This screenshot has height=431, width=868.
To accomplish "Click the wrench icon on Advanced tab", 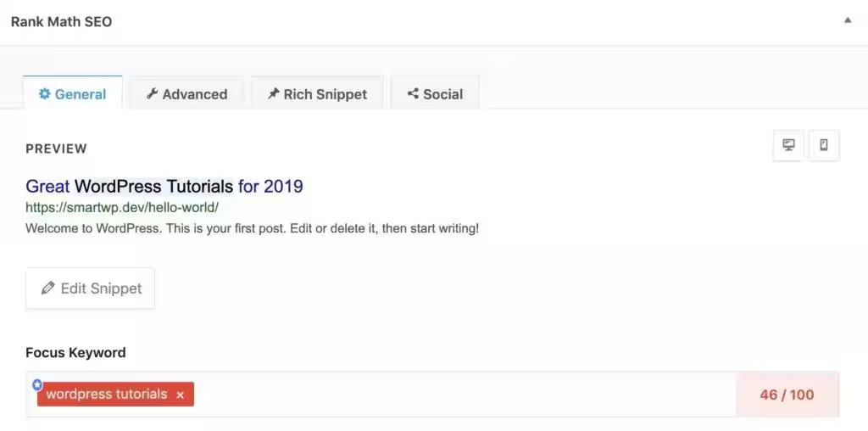I will coord(152,93).
